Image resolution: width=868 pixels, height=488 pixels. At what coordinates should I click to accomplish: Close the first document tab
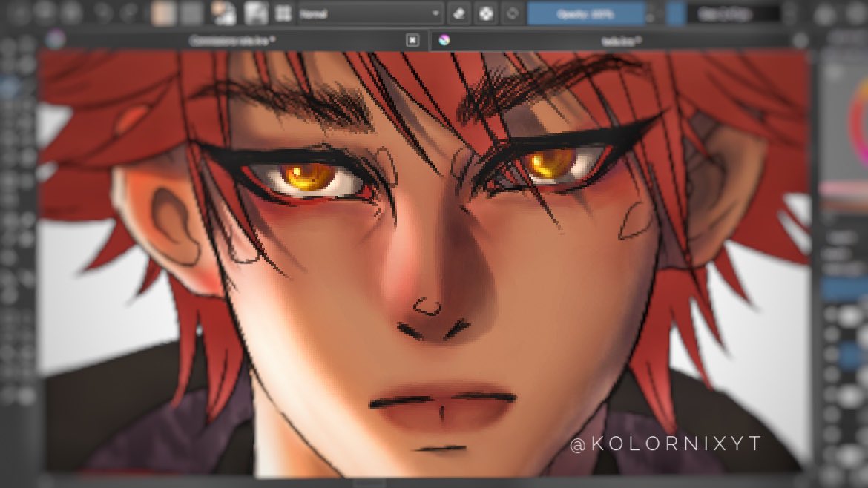click(412, 40)
